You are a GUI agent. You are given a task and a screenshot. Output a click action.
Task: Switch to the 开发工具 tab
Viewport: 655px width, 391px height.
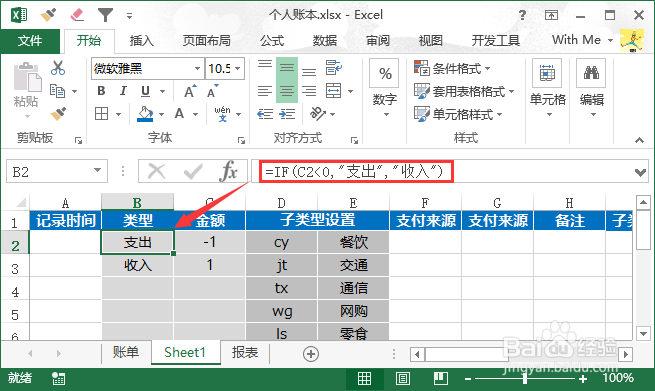[x=495, y=41]
